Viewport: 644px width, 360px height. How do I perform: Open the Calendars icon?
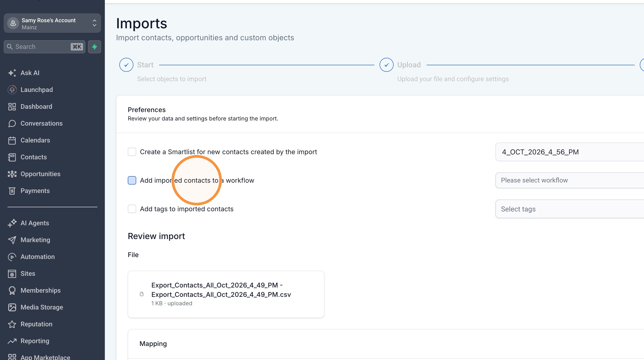pos(12,140)
